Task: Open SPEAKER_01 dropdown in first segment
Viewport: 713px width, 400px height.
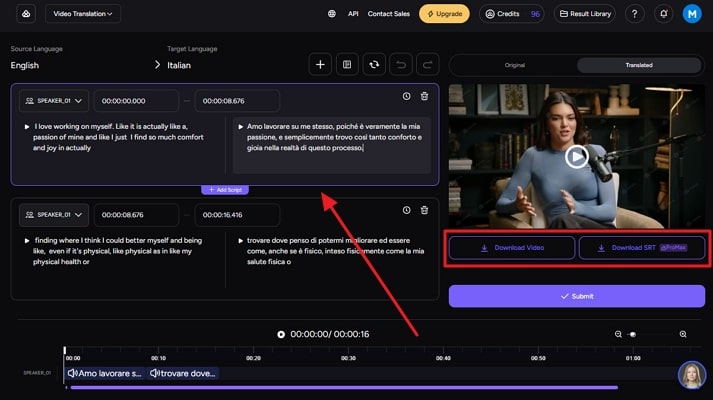Action: 54,100
